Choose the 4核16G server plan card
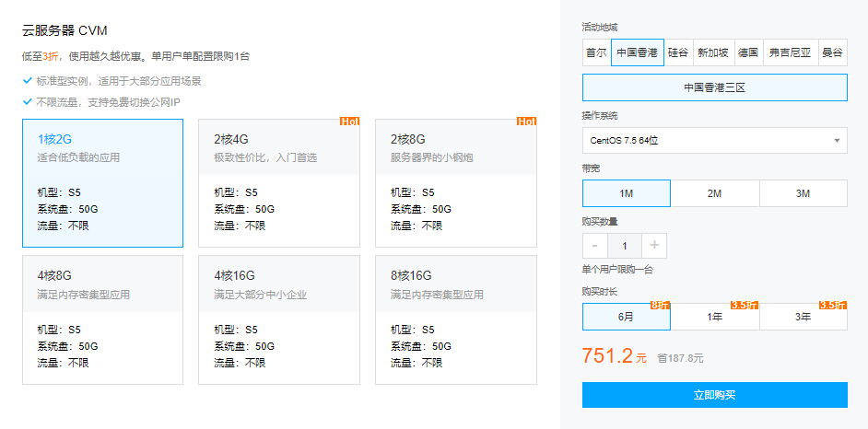 pyautogui.click(x=279, y=319)
